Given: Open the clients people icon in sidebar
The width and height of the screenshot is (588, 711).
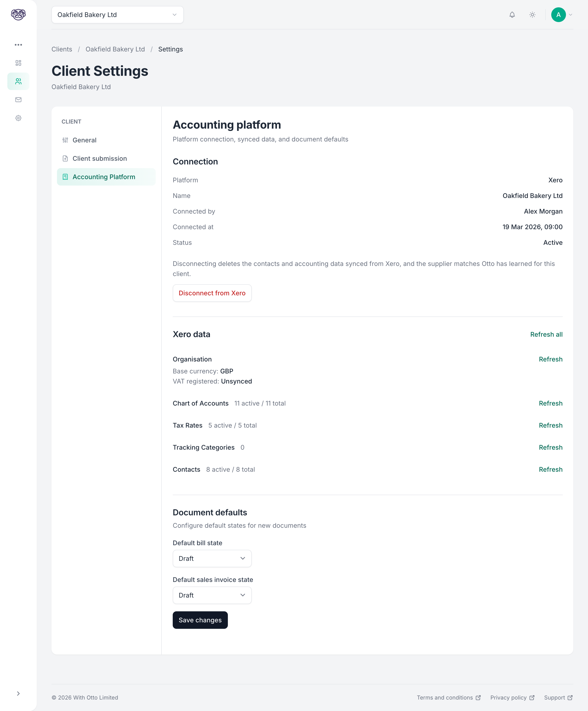Looking at the screenshot, I should pos(18,81).
